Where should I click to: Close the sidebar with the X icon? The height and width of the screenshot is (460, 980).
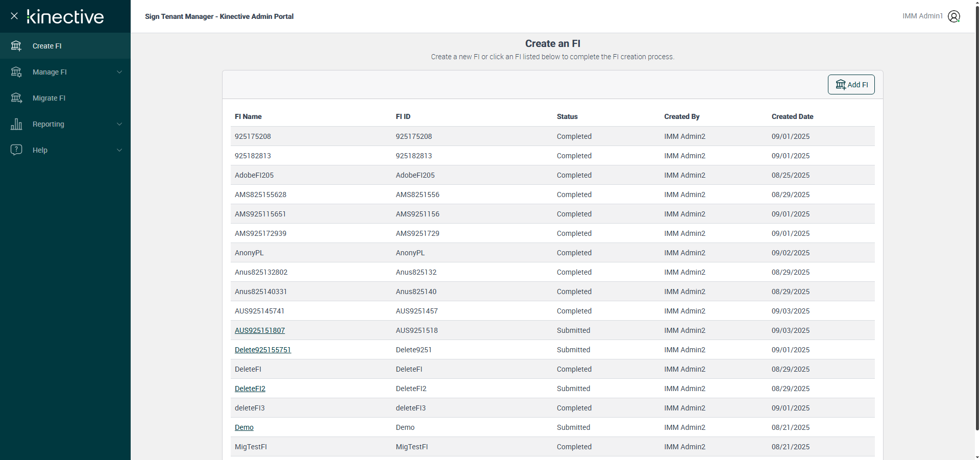(x=14, y=16)
